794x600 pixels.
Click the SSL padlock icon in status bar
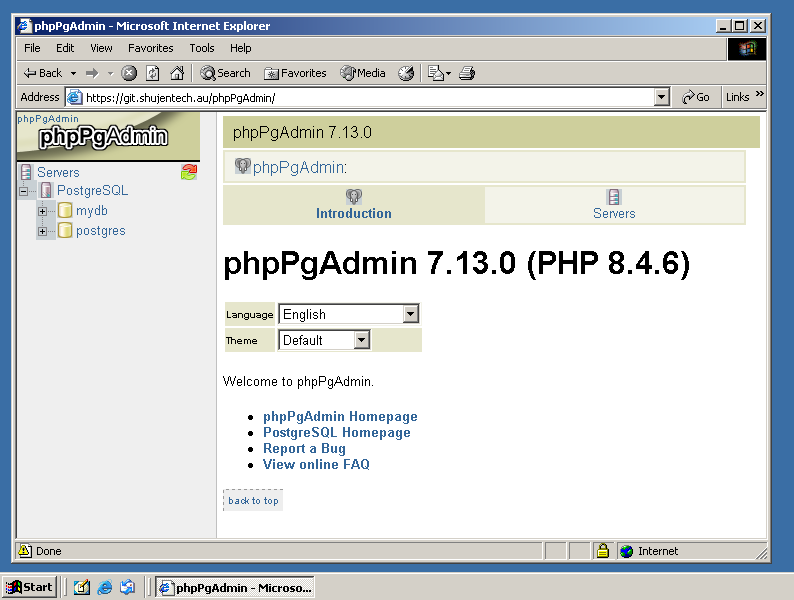pyautogui.click(x=603, y=550)
